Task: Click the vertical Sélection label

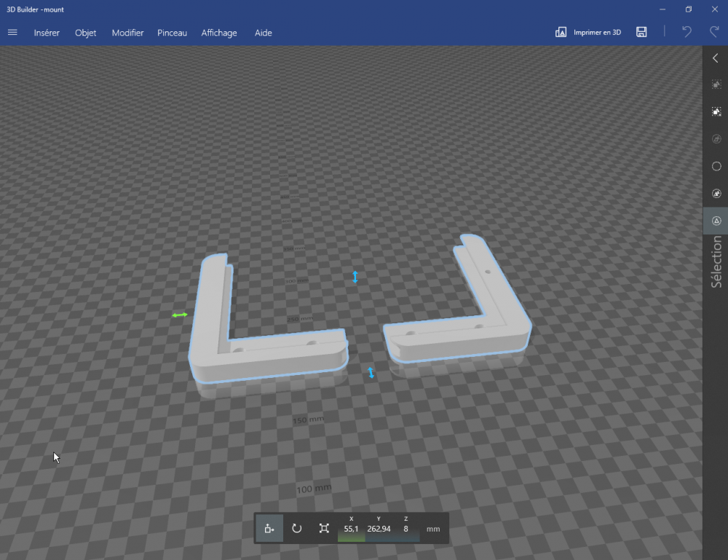Action: click(716, 262)
